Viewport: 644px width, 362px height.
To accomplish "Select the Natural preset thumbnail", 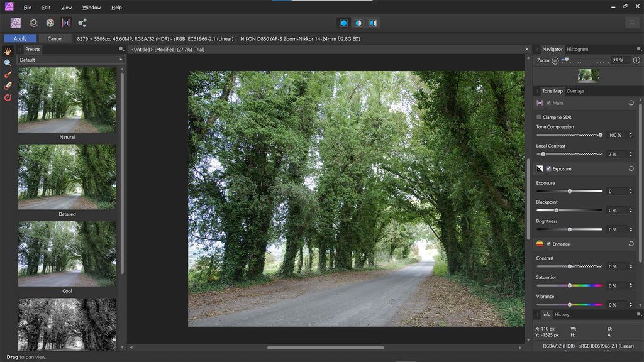I will coord(67,101).
